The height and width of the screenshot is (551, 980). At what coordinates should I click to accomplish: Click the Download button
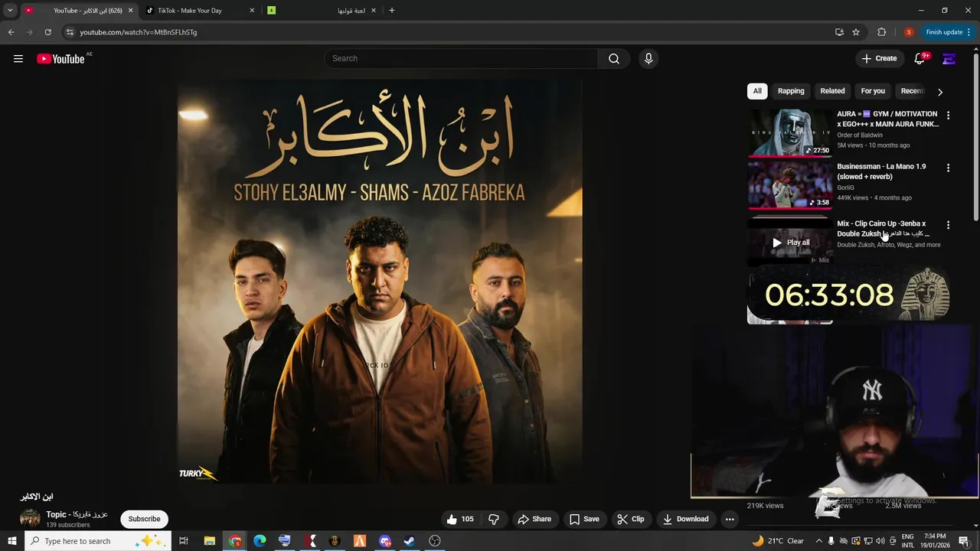[x=685, y=519]
